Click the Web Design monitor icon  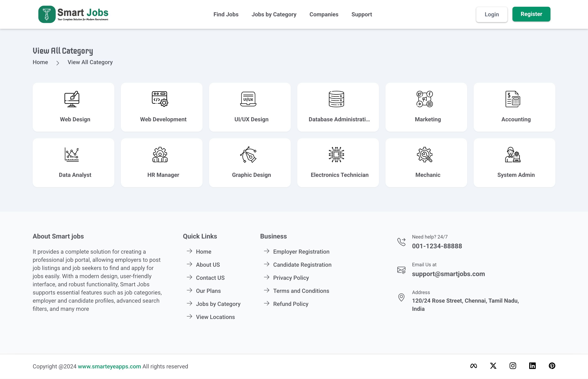click(x=72, y=99)
